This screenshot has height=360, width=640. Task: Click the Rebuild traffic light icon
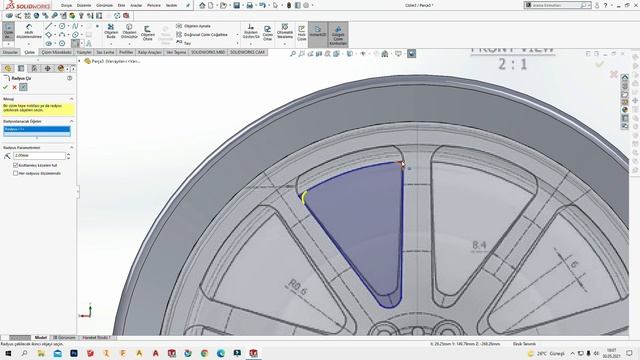289,5
